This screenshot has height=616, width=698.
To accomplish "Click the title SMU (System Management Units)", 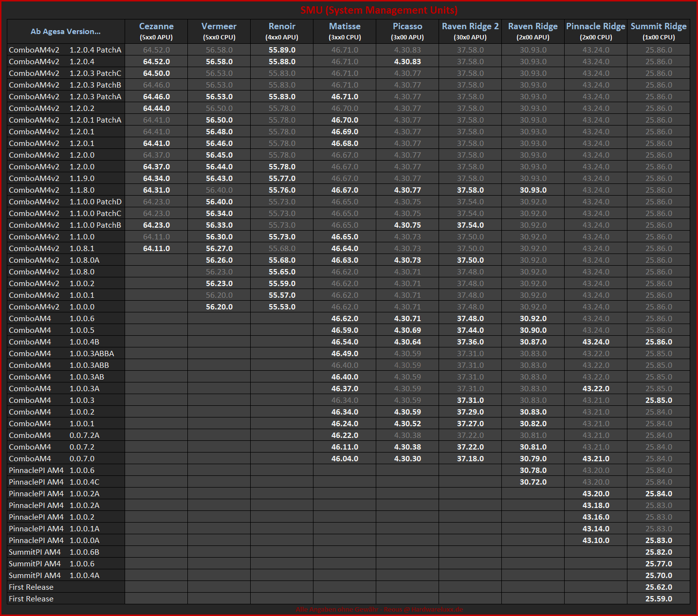I will [x=379, y=10].
